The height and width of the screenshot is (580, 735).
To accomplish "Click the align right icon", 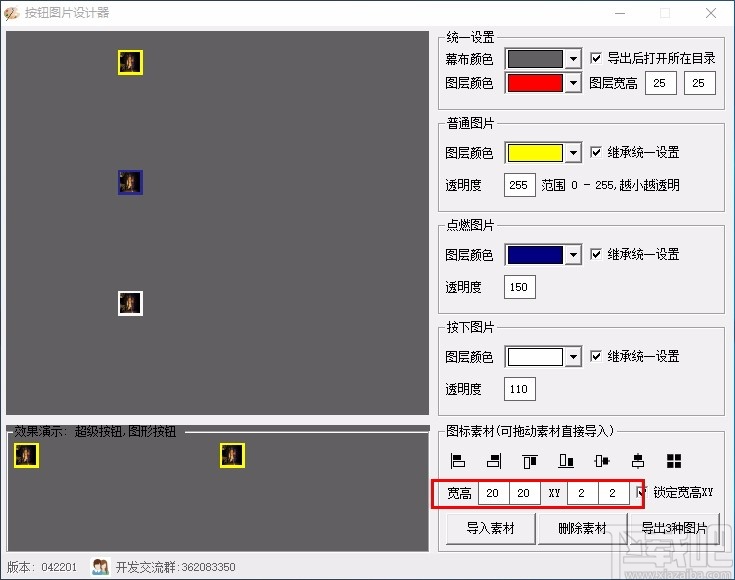I will point(494,461).
